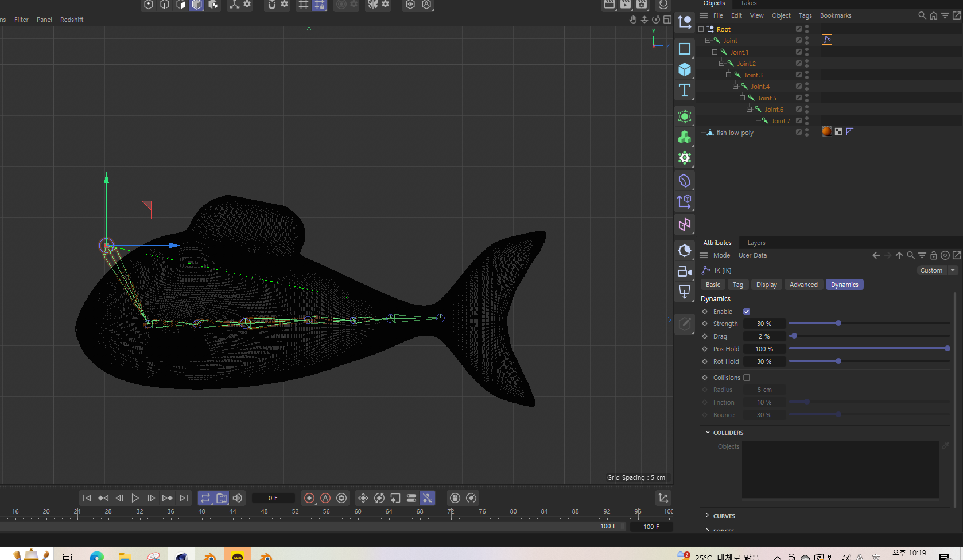Switch to the Takes tab
Screen dimensions: 963x560
pyautogui.click(x=748, y=3)
